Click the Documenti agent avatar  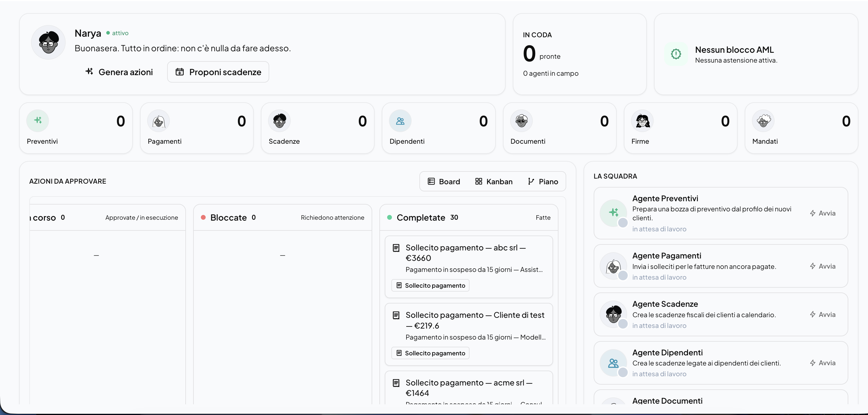[x=521, y=120]
